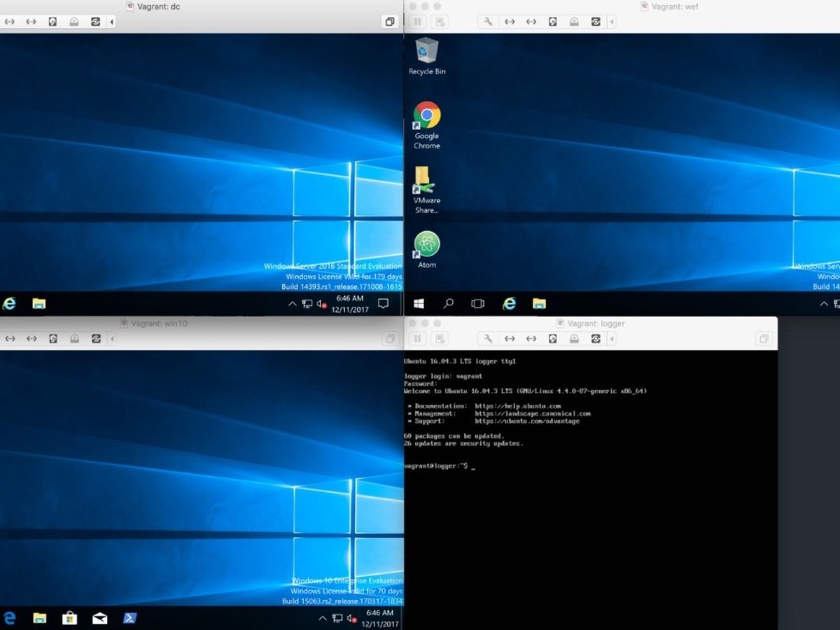Image resolution: width=840 pixels, height=630 pixels.
Task: Open Action Center notifications in dc VM
Action: point(383,304)
